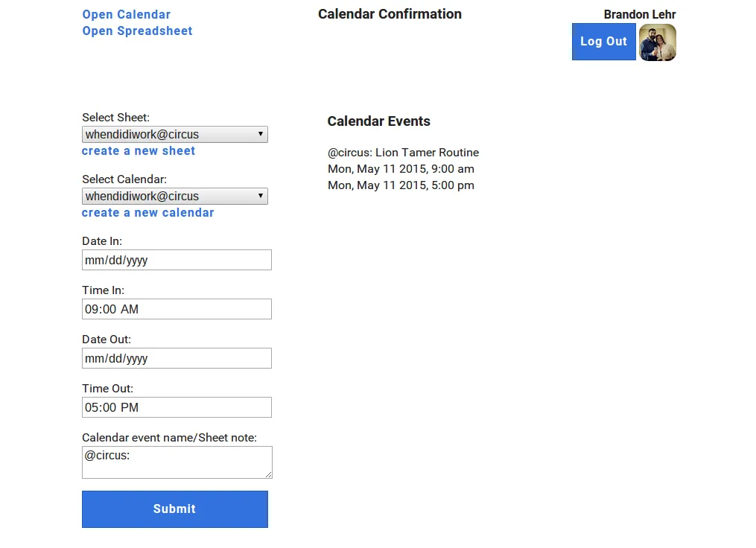Click the Calendar Confirmation page heading
Screen dimensions: 756x548
[390, 14]
